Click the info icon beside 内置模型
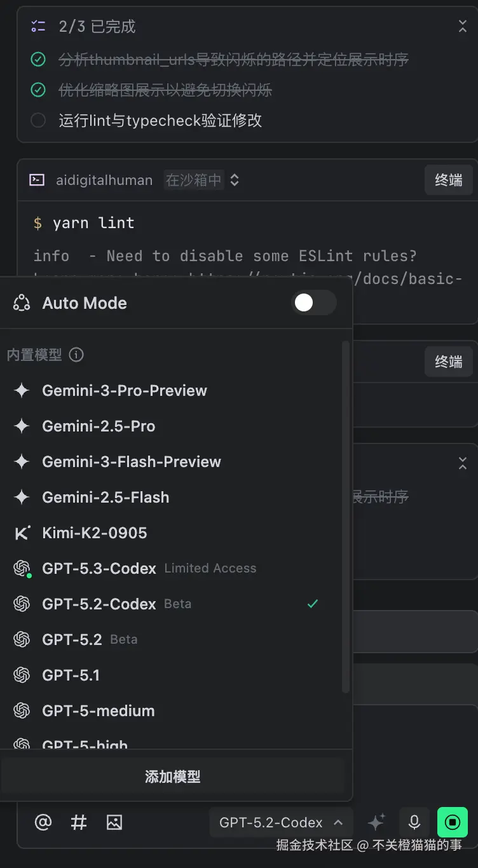478x868 pixels. coord(76,355)
